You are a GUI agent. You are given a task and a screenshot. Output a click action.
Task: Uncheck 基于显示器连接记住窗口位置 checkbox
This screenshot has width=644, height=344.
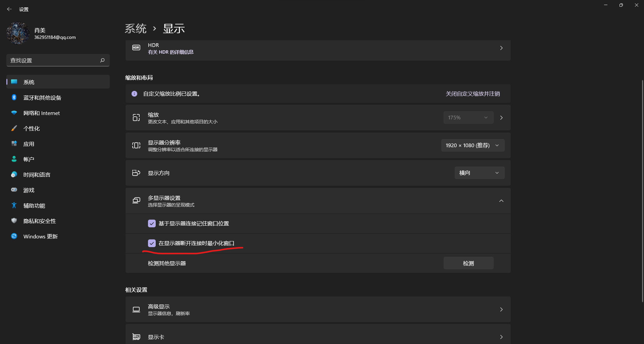click(152, 223)
